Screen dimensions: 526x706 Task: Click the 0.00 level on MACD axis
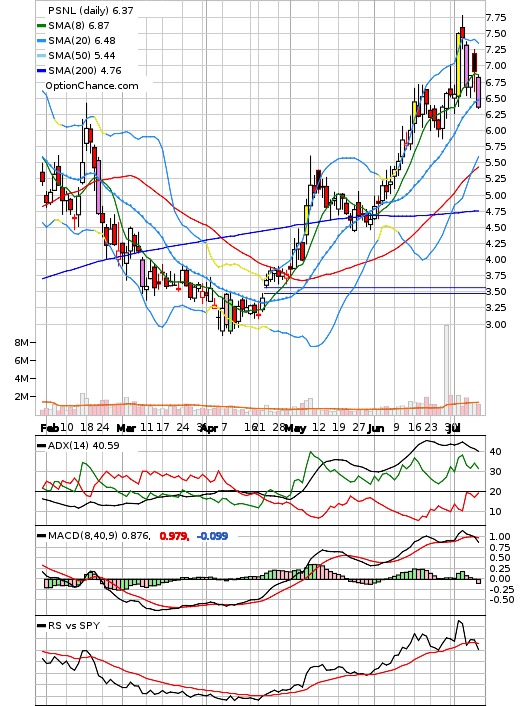tap(500, 579)
